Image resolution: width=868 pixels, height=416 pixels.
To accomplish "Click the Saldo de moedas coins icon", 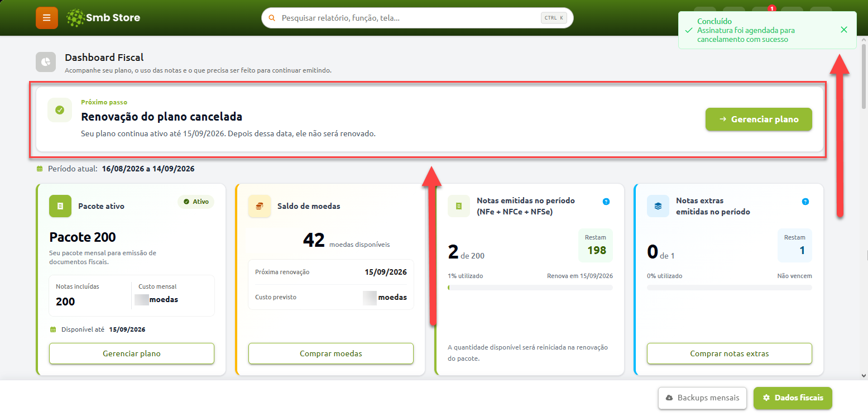I will [260, 206].
